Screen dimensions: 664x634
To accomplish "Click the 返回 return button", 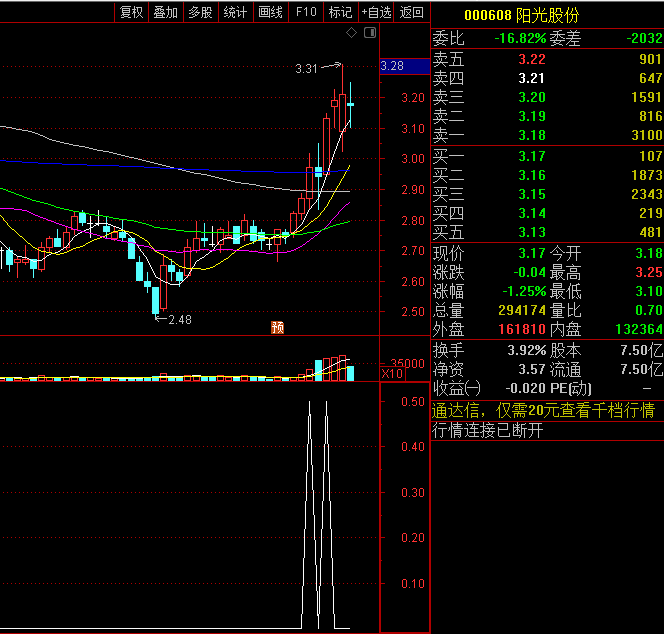I will point(411,12).
